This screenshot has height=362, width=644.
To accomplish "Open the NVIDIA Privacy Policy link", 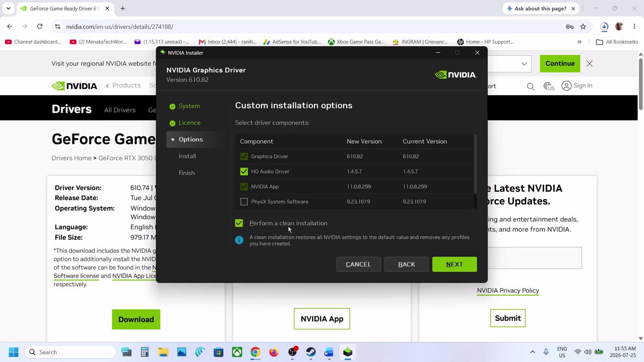I will pyautogui.click(x=508, y=291).
